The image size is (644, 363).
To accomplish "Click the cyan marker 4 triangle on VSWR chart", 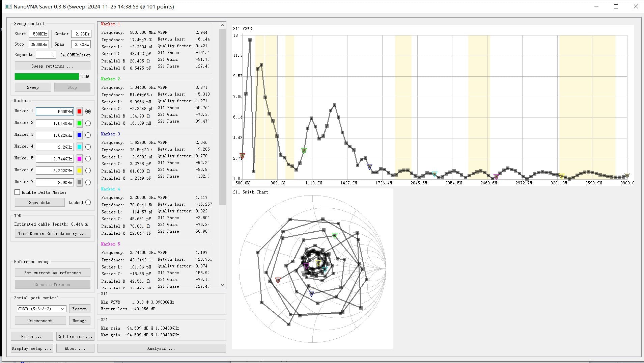I will click(435, 174).
